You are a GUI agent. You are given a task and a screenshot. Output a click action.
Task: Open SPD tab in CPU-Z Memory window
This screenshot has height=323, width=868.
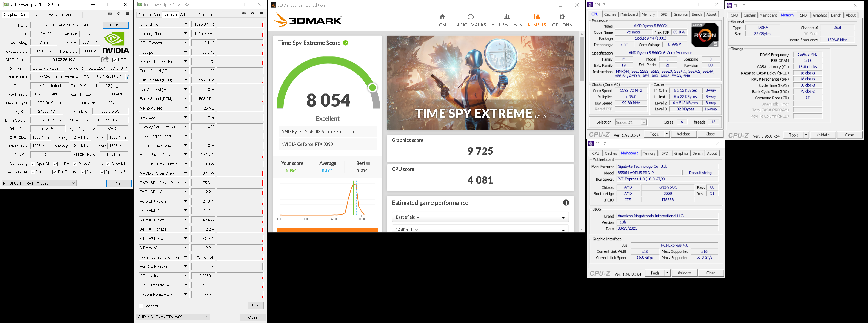click(x=803, y=15)
